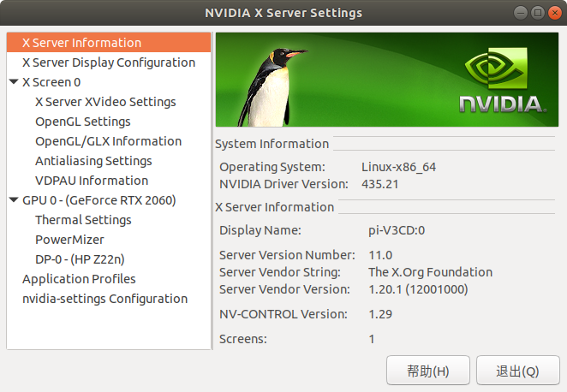The height and width of the screenshot is (392, 567).
Task: Click the 退出(Q) quit button
Action: tap(518, 371)
